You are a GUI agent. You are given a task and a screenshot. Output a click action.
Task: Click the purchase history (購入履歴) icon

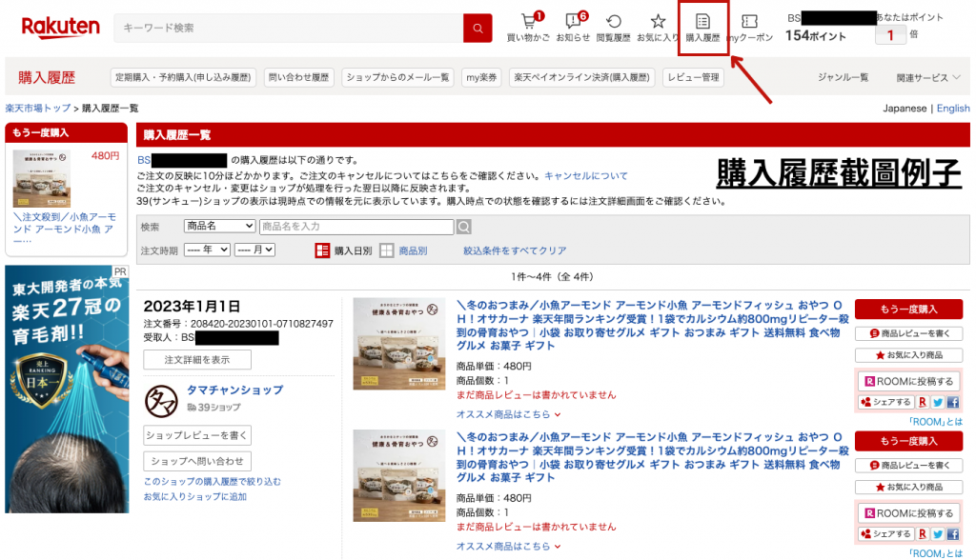pyautogui.click(x=702, y=27)
